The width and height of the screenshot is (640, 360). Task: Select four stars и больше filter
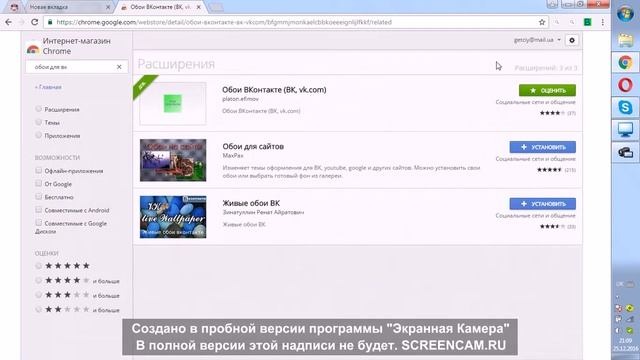tap(38, 280)
